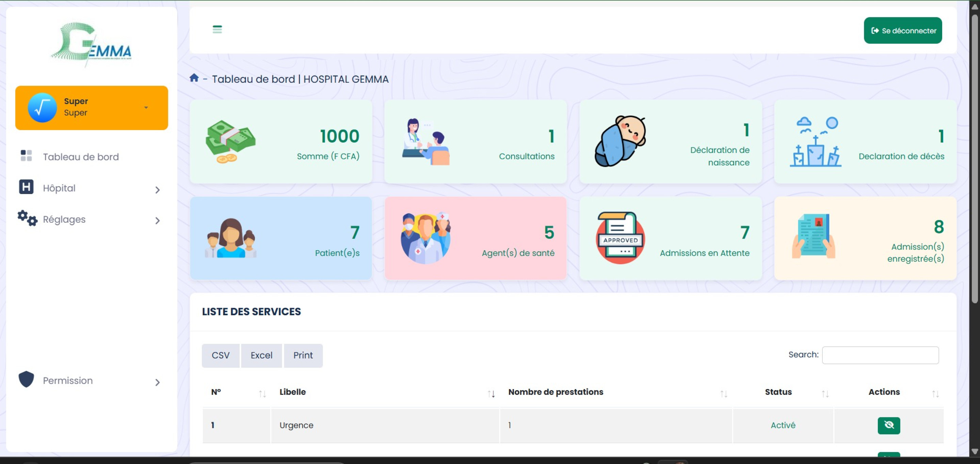980x464 pixels.
Task: Click the hamburger menu icon
Action: click(x=217, y=29)
